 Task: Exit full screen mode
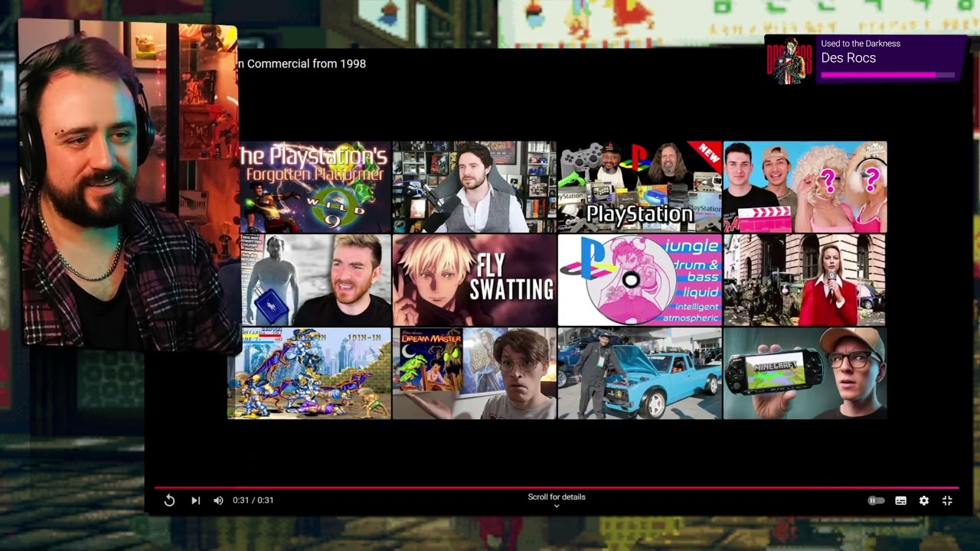(947, 500)
